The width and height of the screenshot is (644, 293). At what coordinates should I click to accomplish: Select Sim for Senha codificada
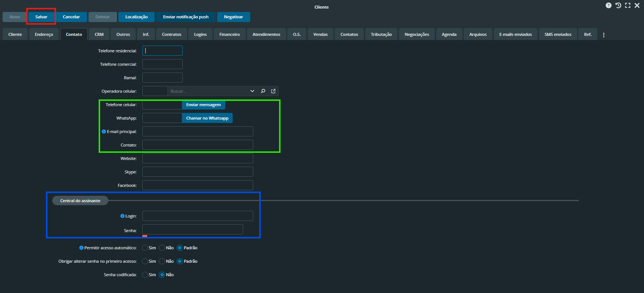point(145,275)
